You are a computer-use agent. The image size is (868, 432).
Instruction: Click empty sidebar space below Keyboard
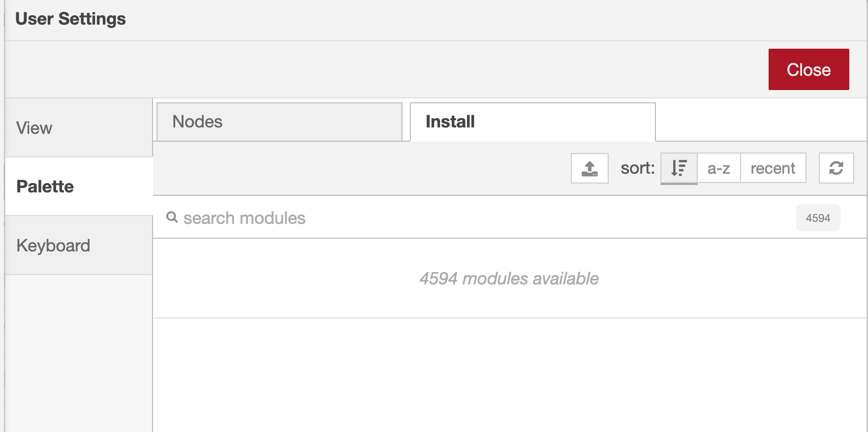79,353
